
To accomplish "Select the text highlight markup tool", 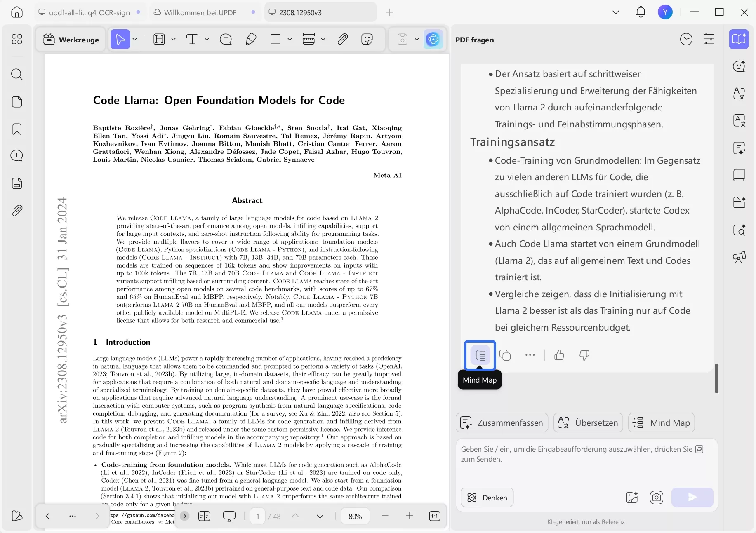I will click(x=159, y=40).
